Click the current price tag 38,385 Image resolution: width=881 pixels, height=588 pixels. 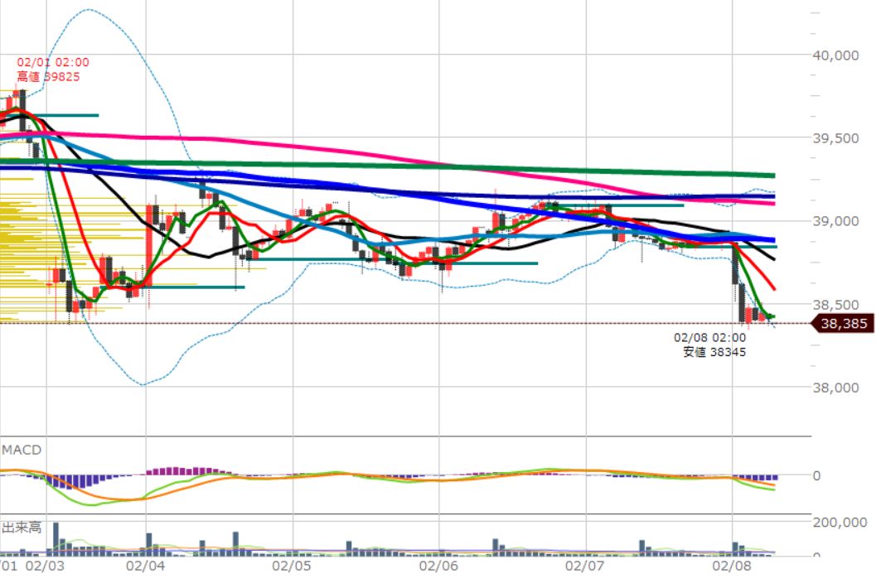point(844,324)
